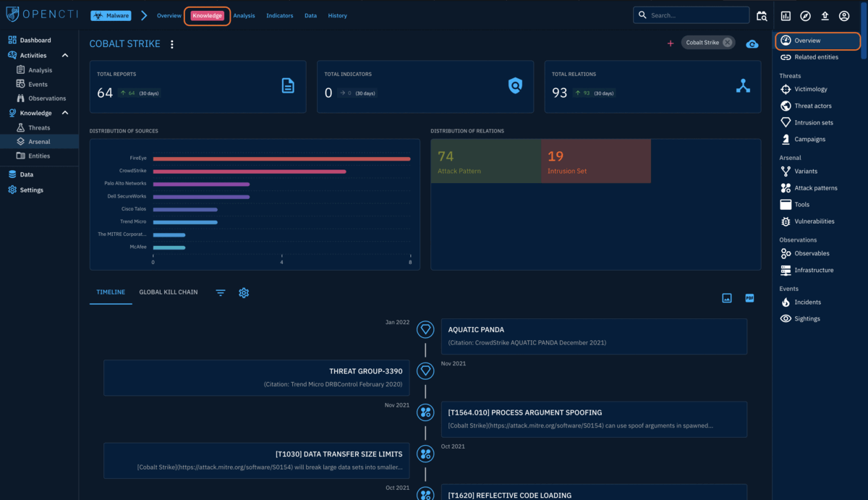Export timeline as image
Screen dimensions: 868x500
pyautogui.click(x=727, y=298)
